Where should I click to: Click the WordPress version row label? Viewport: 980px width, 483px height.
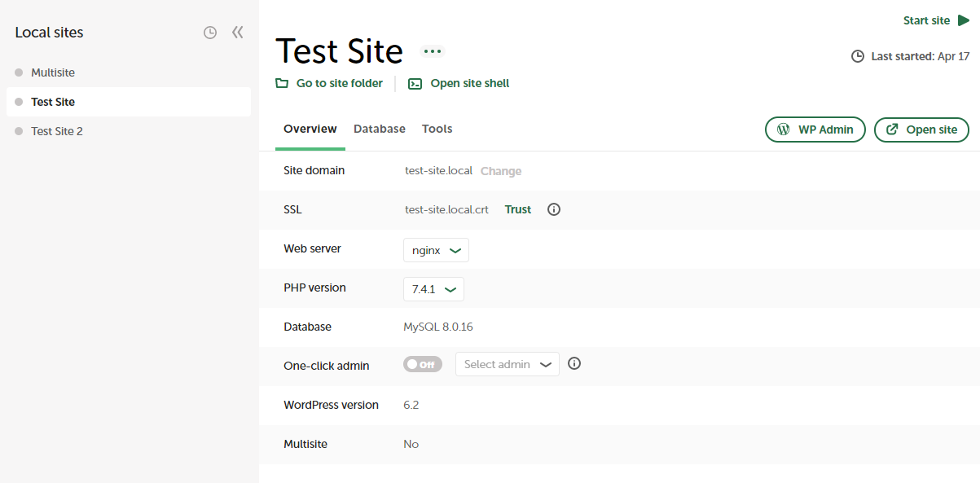click(332, 405)
